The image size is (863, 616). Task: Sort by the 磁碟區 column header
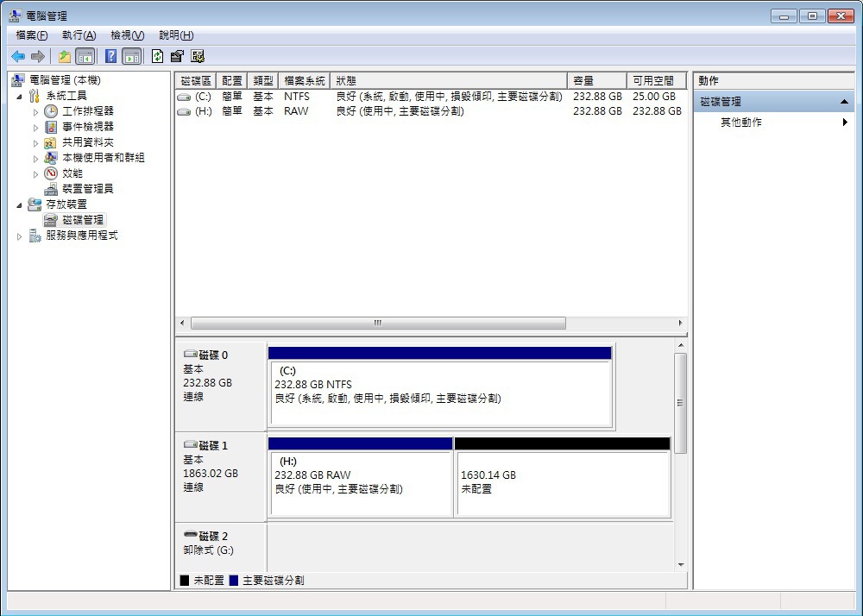(196, 81)
